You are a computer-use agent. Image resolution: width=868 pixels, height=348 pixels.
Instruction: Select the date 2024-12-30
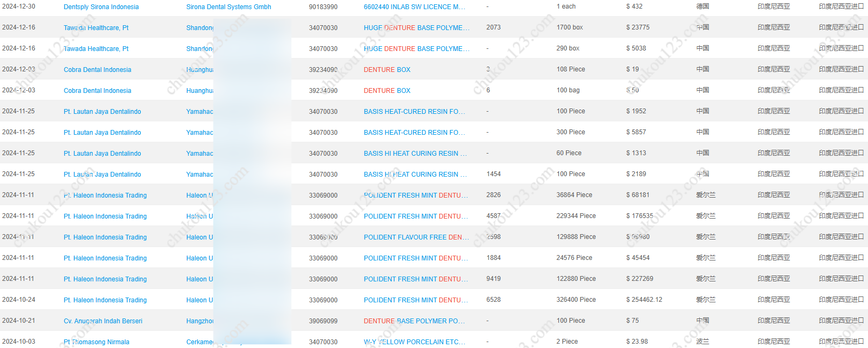(19, 6)
